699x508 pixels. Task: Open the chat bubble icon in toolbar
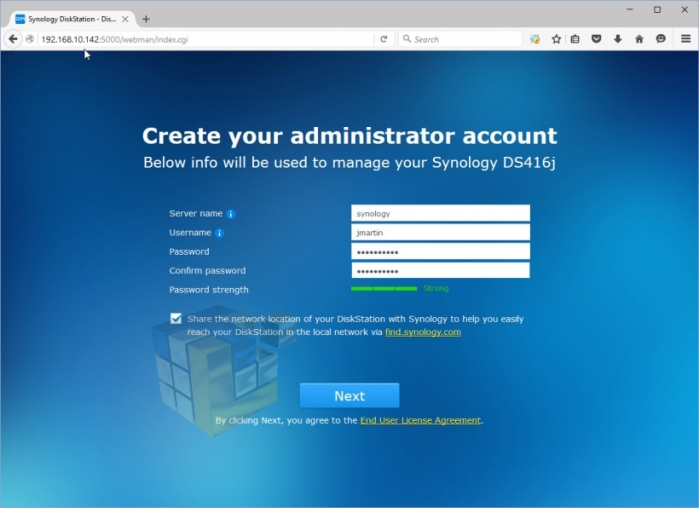[x=661, y=39]
